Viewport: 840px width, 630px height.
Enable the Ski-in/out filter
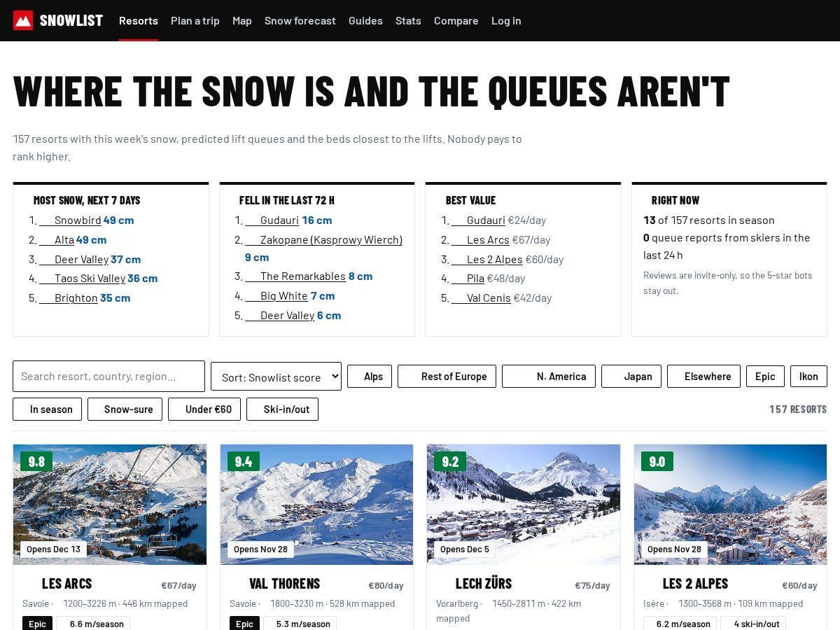pyautogui.click(x=282, y=409)
